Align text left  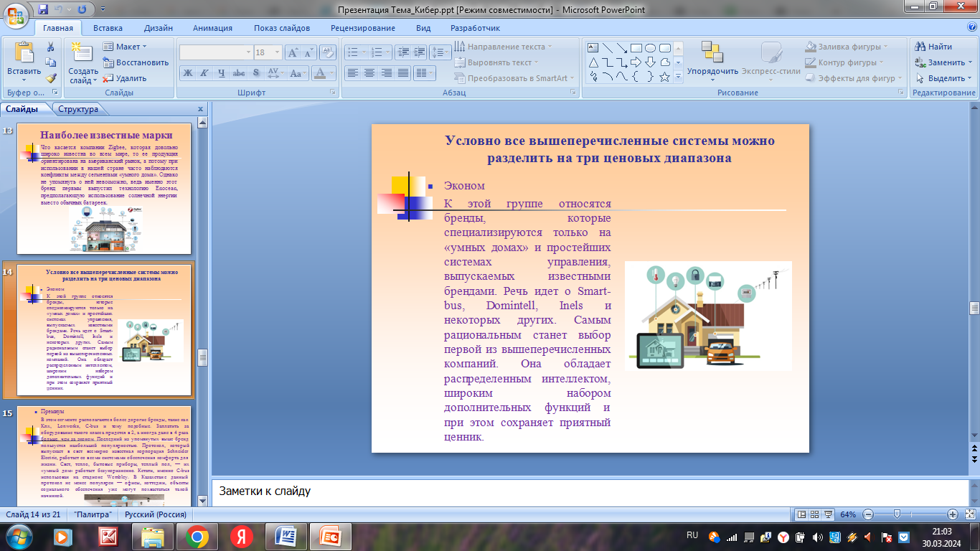(352, 72)
